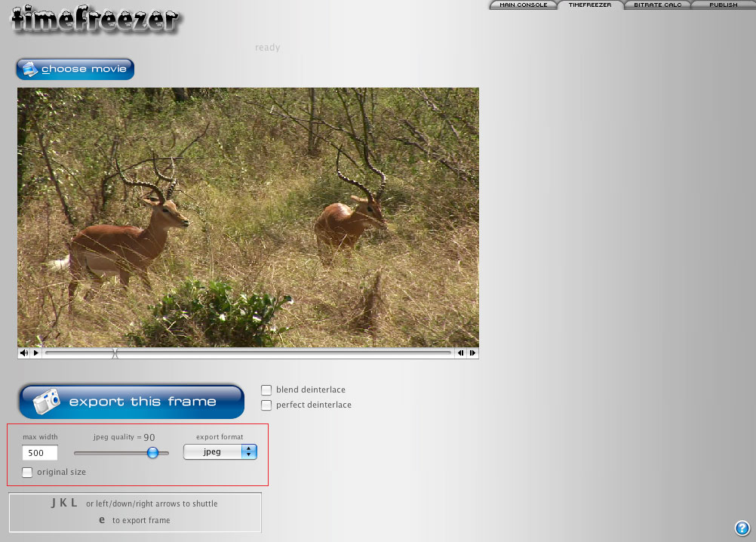The image size is (756, 542).
Task: Tick the original size checkbox
Action: 28,473
